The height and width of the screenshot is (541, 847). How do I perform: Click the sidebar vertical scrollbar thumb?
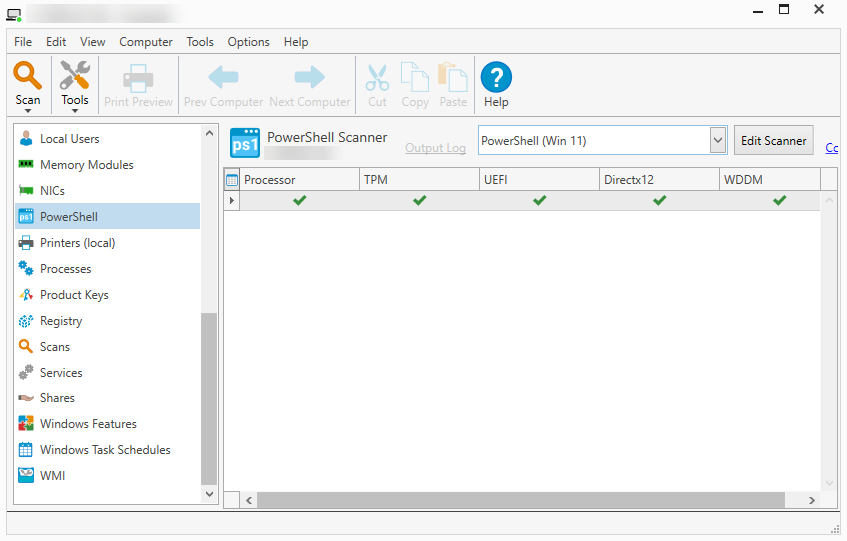pyautogui.click(x=209, y=398)
